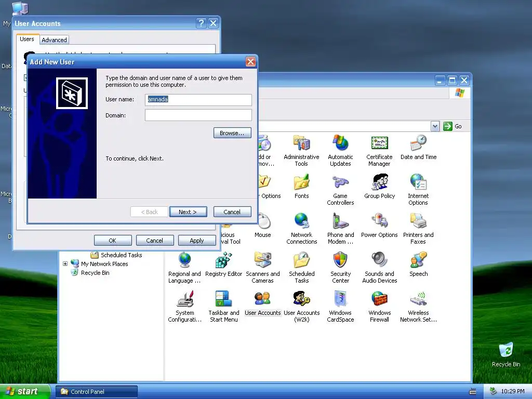Open Regional and Language options icon
Viewport: 532px width, 399px height.
point(184,268)
